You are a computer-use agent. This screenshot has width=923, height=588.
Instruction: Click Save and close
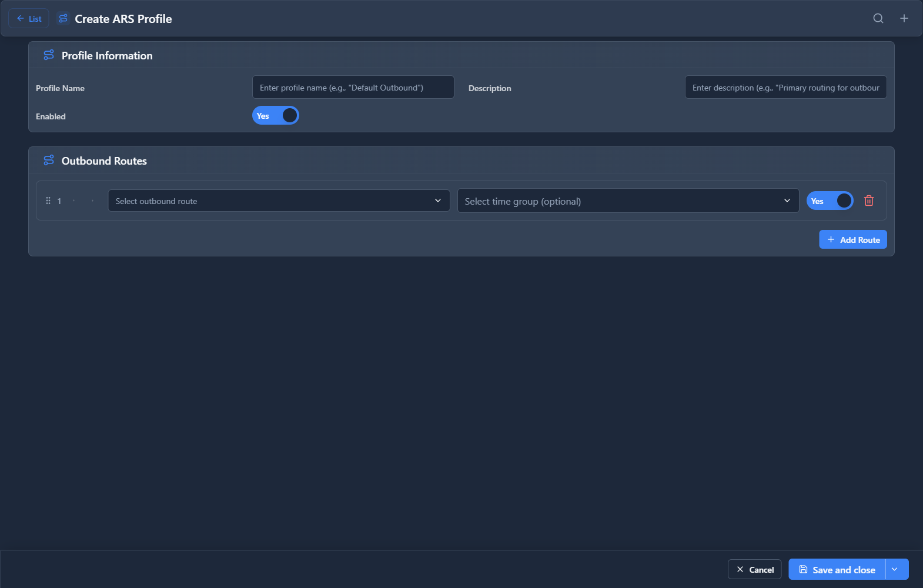pos(837,569)
